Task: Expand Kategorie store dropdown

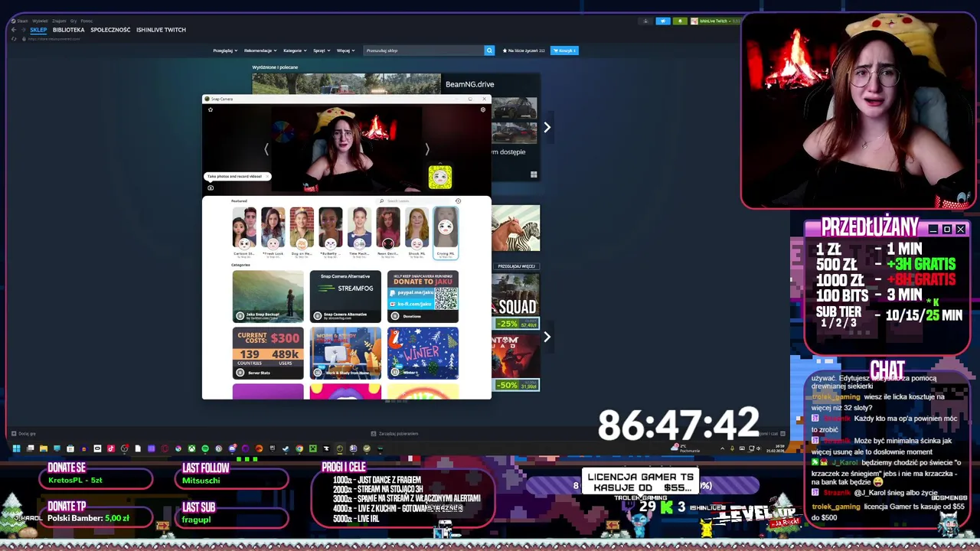Action: [295, 51]
